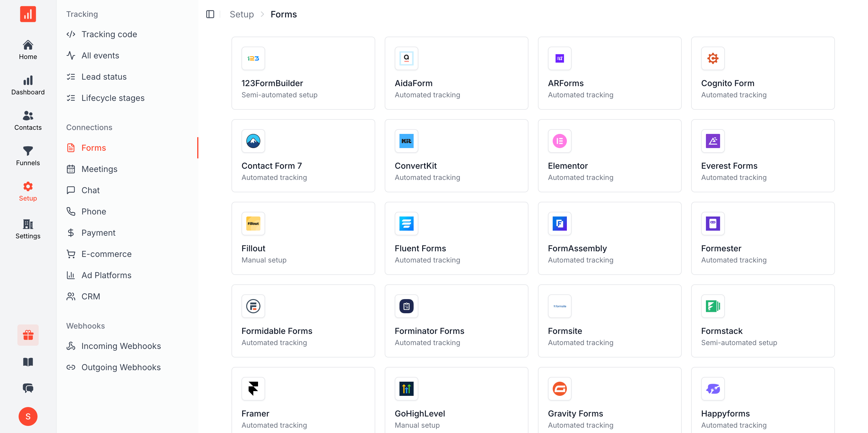Click the FormAssembly logo icon
Image resolution: width=868 pixels, height=433 pixels.
pos(559,223)
